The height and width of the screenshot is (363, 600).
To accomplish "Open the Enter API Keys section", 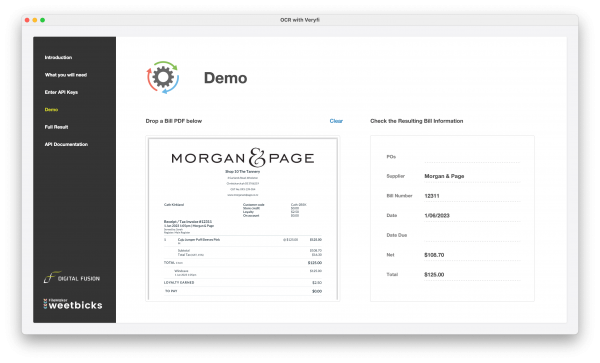I will (61, 92).
